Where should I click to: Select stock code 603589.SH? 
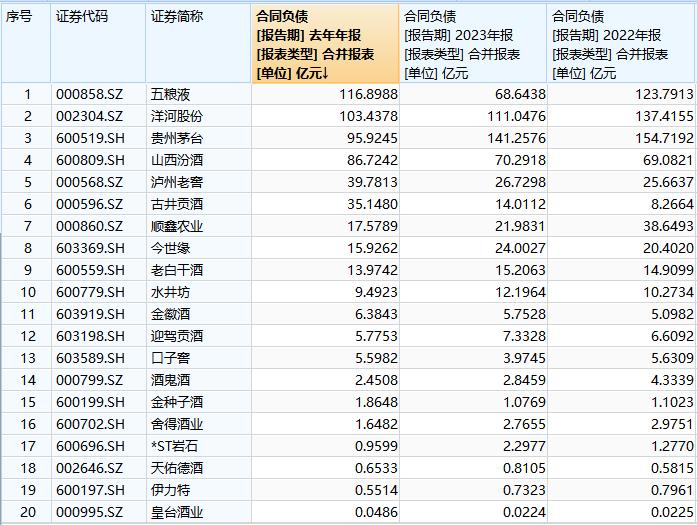click(90, 358)
